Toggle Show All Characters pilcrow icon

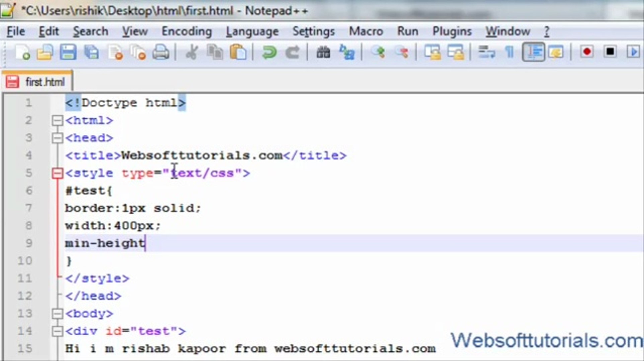point(509,52)
